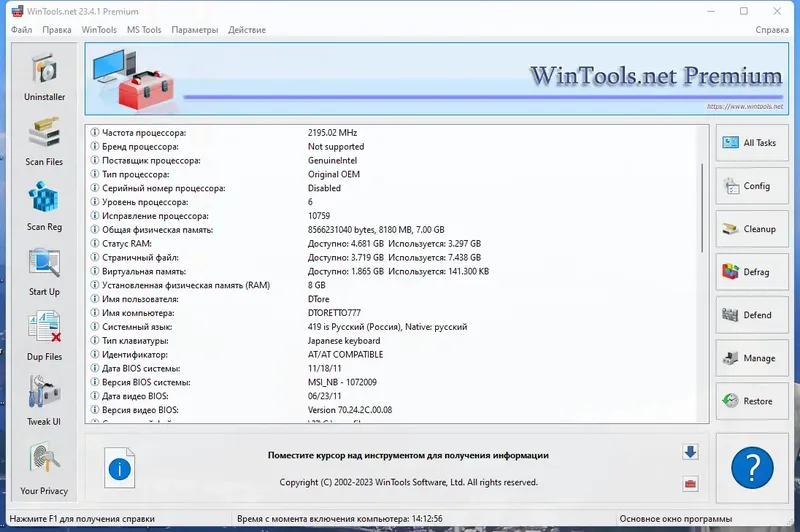This screenshot has height=532, width=800.
Task: Open the WinTools menu
Action: (x=99, y=30)
